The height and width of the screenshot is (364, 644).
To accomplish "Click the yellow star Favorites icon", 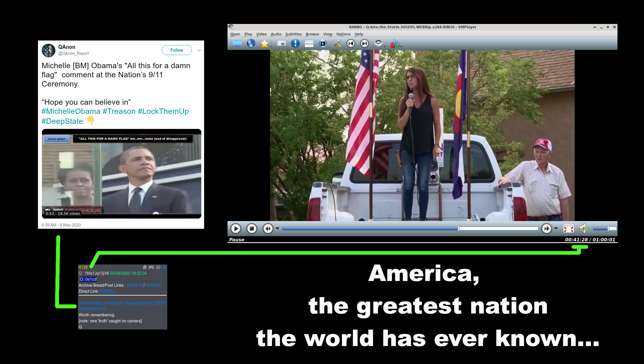I will click(x=265, y=43).
